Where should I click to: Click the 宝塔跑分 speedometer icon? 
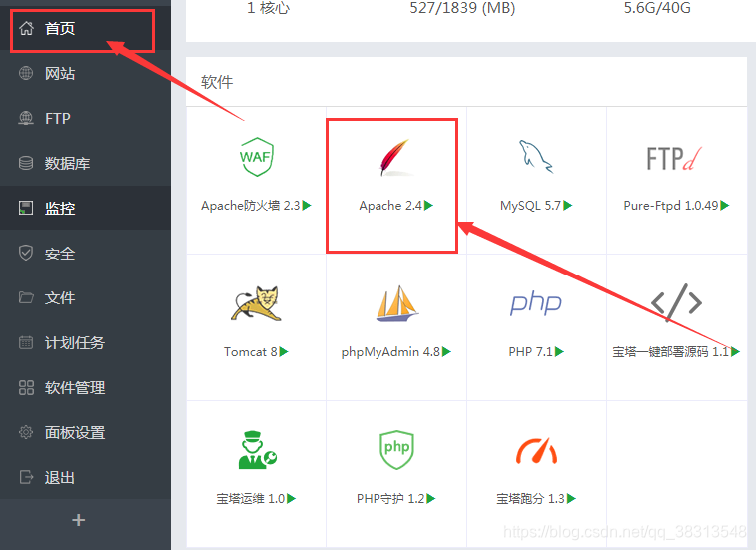[536, 451]
